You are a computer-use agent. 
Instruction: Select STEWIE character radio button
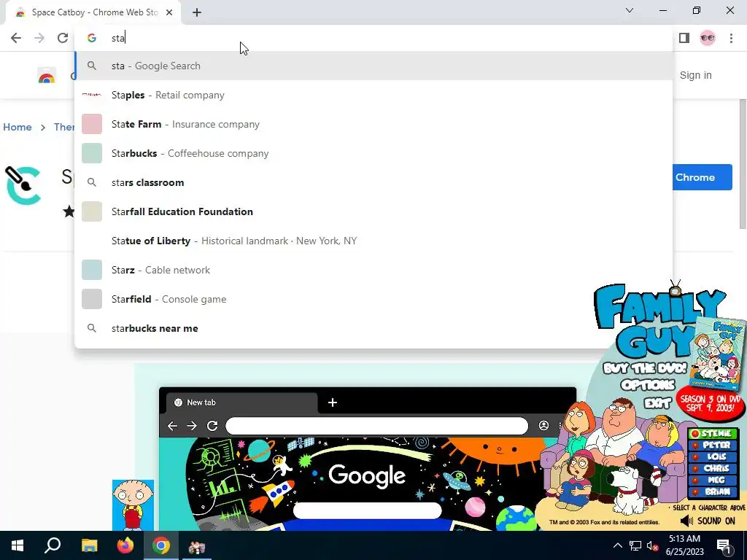[695, 434]
